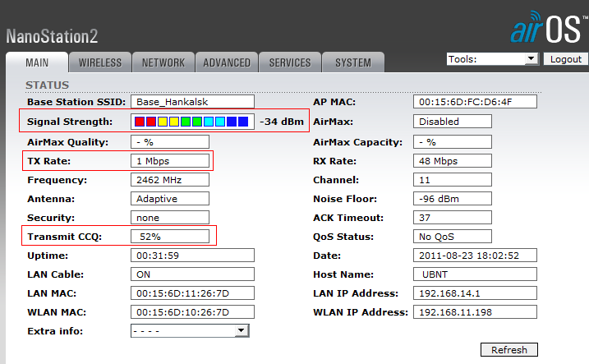
Task: Click the Antenna value Adaptive
Action: [x=170, y=198]
